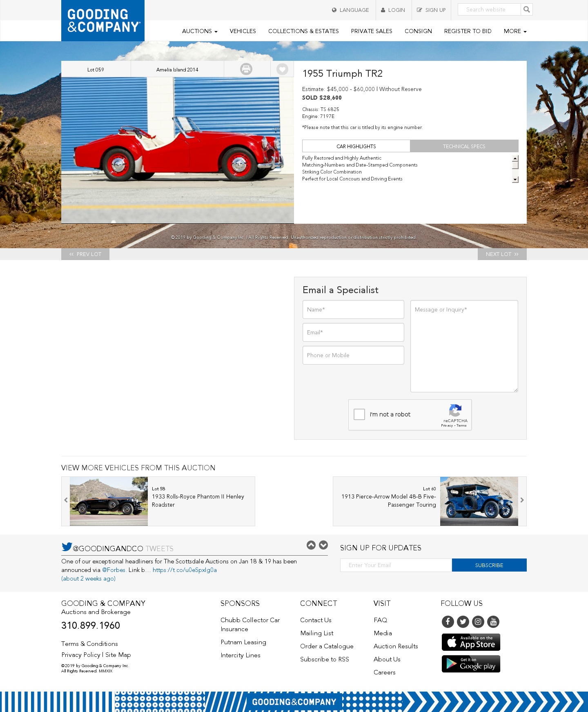This screenshot has height=712, width=588.
Task: Expand the More dropdown menu
Action: point(515,31)
